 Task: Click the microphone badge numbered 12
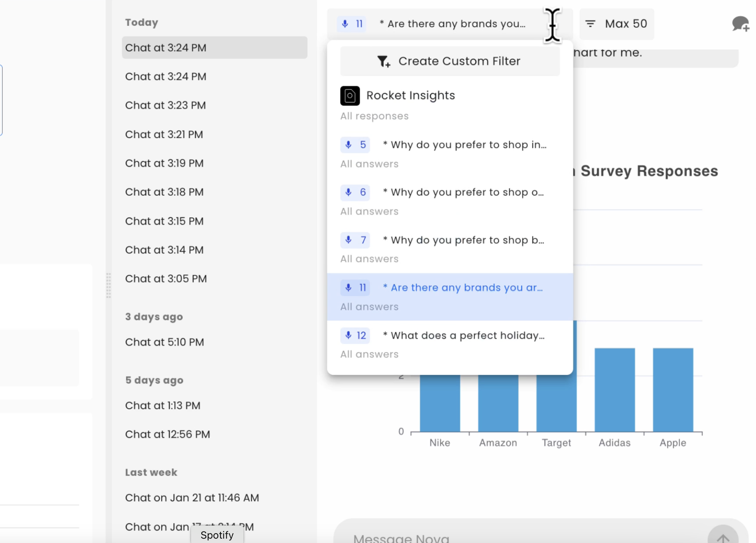pyautogui.click(x=355, y=335)
